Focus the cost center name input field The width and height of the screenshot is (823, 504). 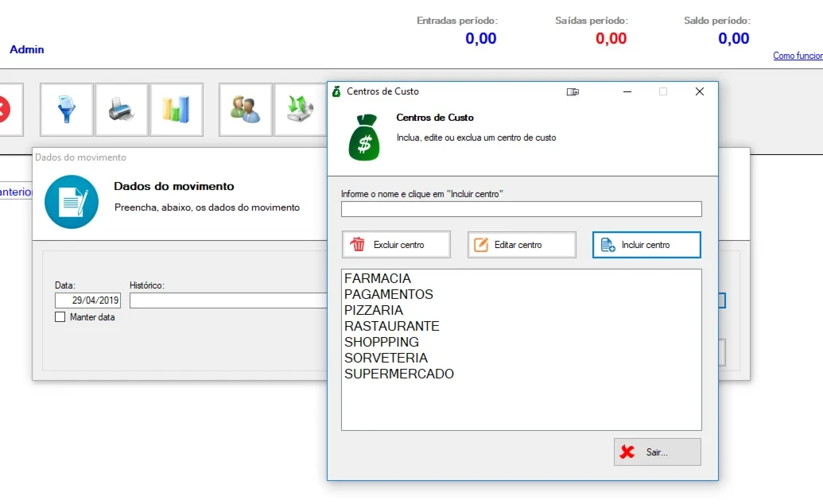coord(521,209)
